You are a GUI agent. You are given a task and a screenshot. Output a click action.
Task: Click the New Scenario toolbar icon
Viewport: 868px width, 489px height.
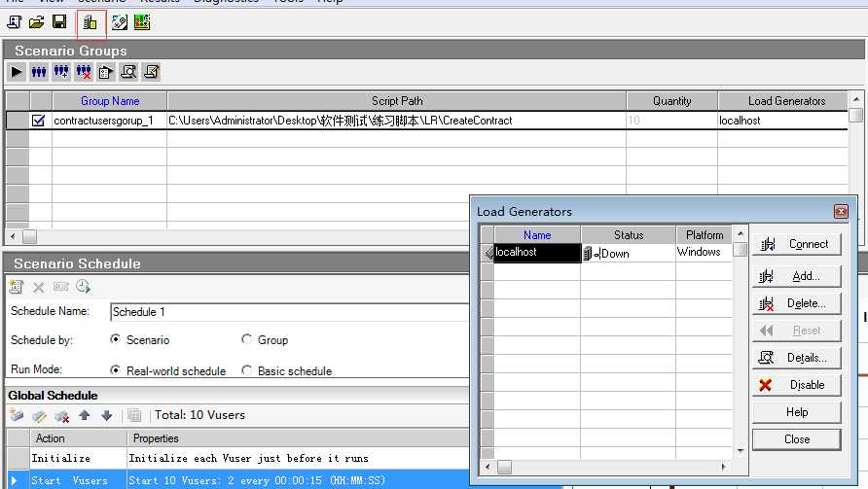[x=15, y=22]
